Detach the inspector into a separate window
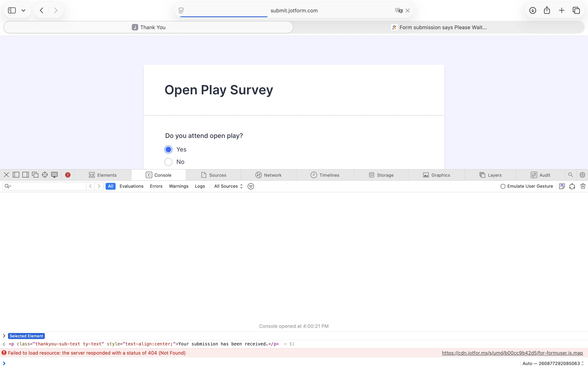 point(35,175)
